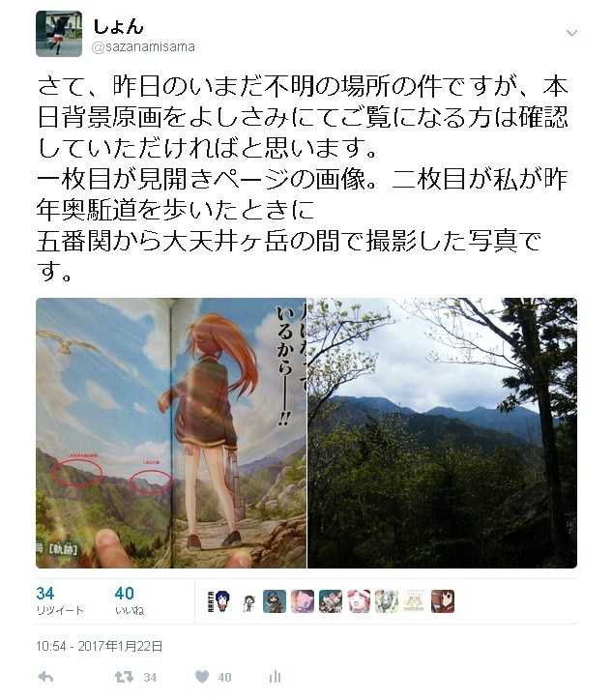The height and width of the screenshot is (700, 612).
Task: Click the white-haired character liker avatar
Action: (x=387, y=600)
